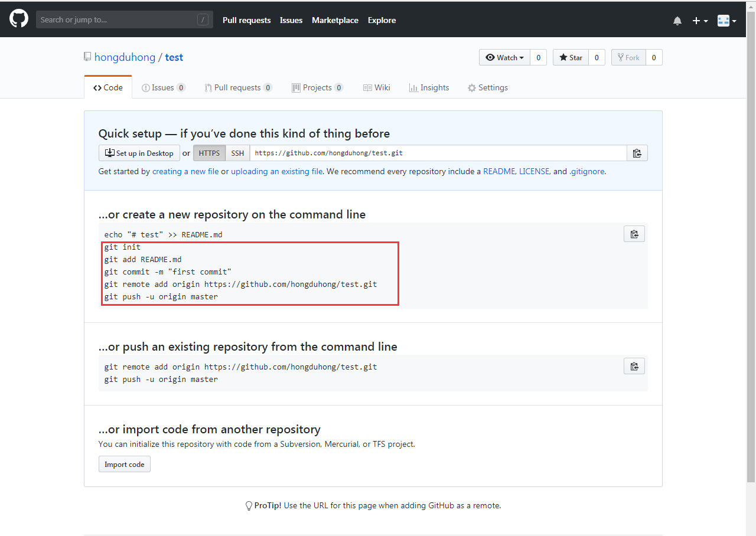Open the Watch dropdown button
756x536 pixels.
[504, 57]
